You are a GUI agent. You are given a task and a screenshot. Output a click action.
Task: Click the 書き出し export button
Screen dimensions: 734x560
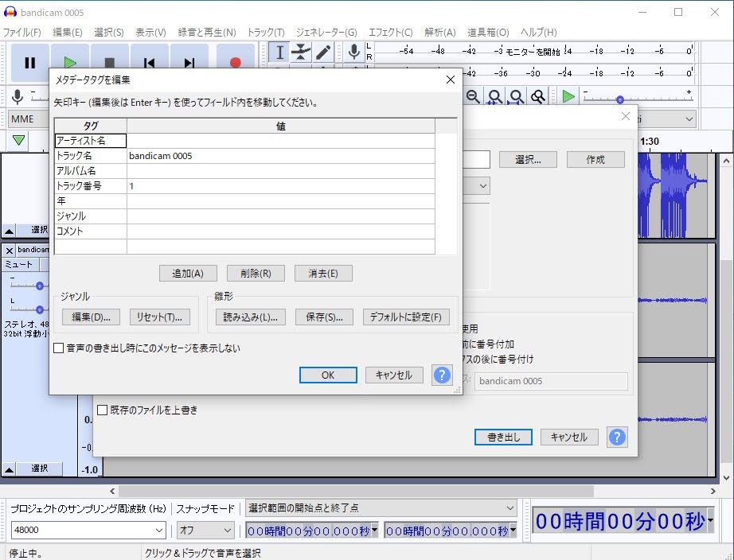[x=503, y=437]
